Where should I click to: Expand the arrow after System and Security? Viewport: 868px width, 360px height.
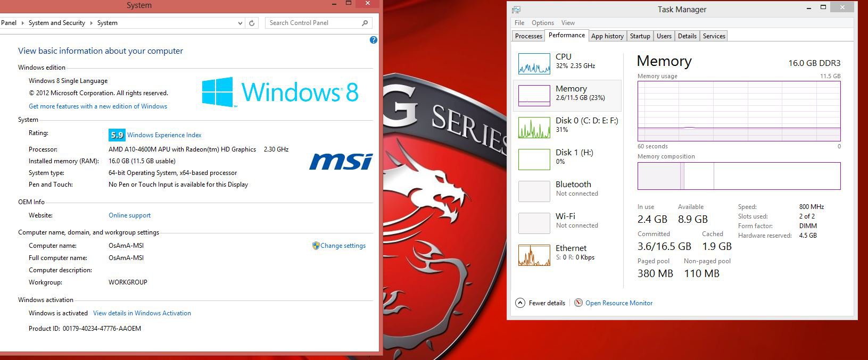click(91, 23)
